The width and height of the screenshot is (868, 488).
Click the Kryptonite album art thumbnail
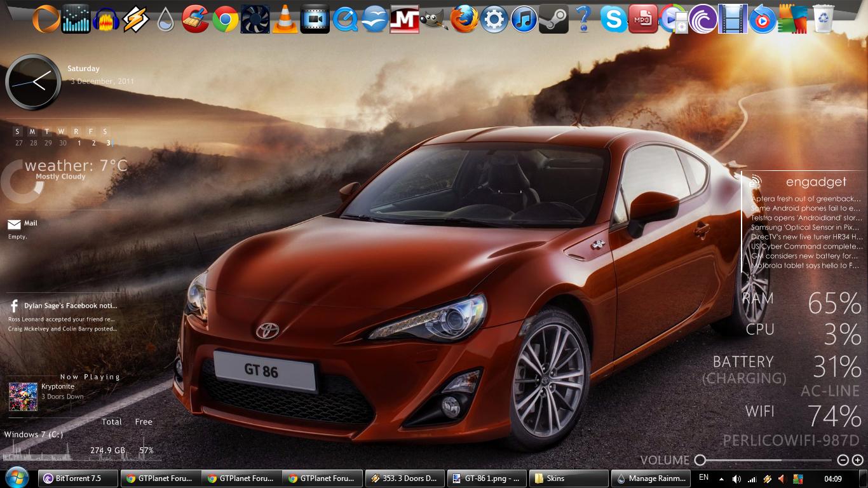(23, 396)
